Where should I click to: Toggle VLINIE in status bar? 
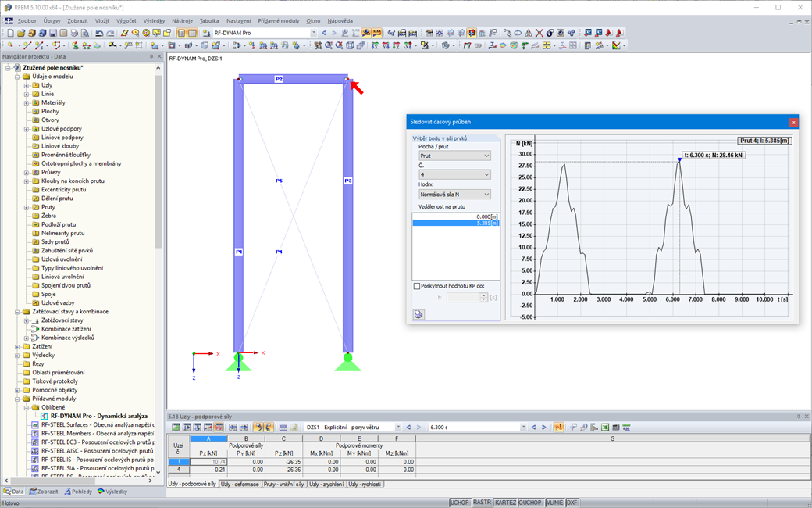(554, 503)
